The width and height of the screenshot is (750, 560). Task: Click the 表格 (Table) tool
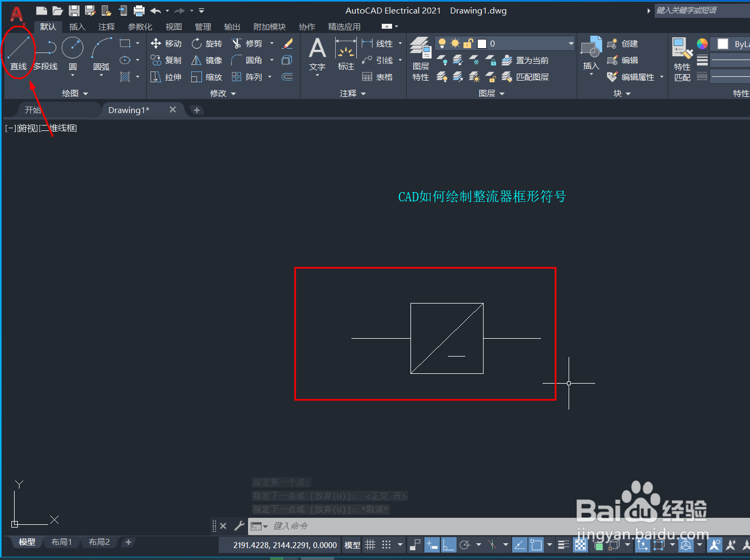(377, 77)
